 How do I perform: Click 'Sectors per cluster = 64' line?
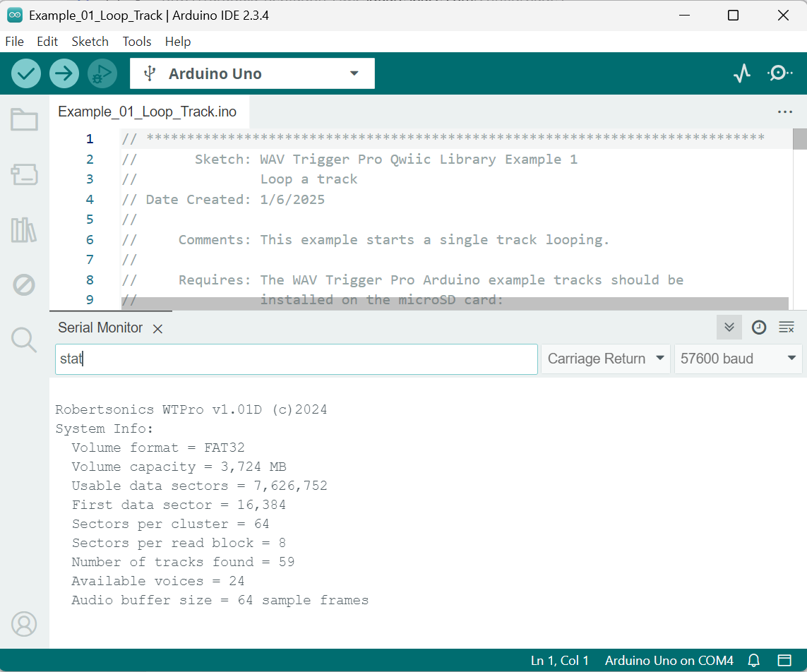(170, 524)
